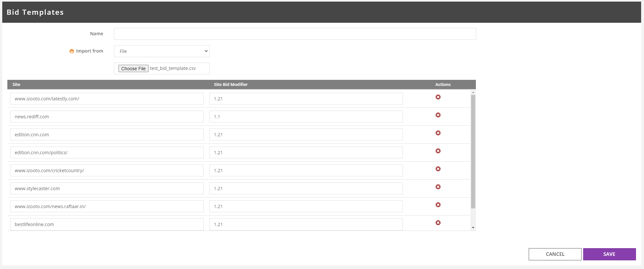Cancel the bid template form

(x=555, y=254)
